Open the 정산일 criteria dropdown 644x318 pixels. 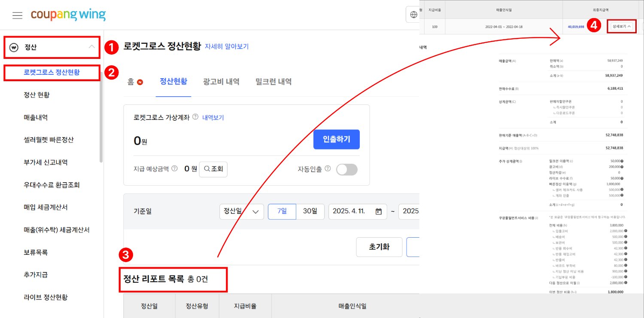click(x=241, y=211)
